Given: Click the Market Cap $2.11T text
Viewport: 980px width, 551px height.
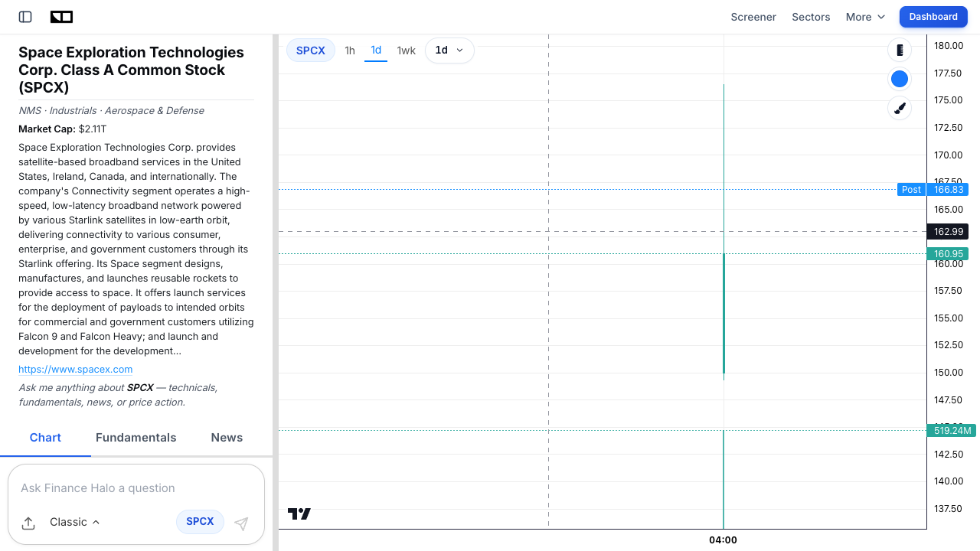Looking at the screenshot, I should [63, 129].
